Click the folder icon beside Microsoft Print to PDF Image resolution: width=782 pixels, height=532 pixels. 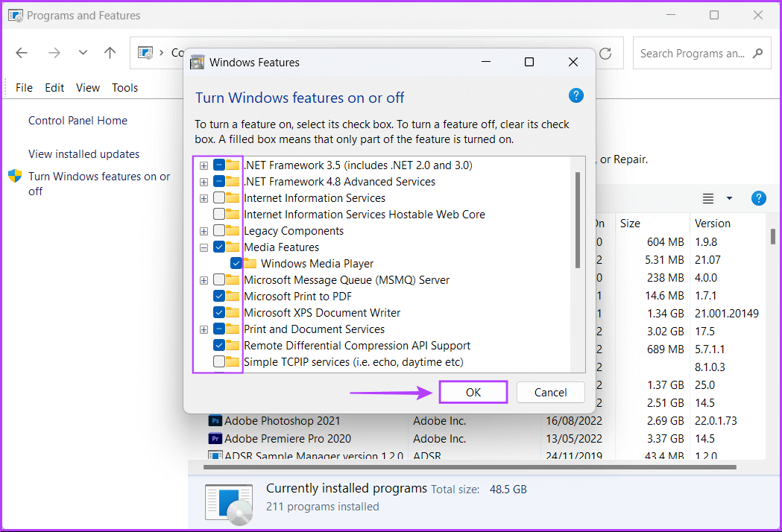233,296
